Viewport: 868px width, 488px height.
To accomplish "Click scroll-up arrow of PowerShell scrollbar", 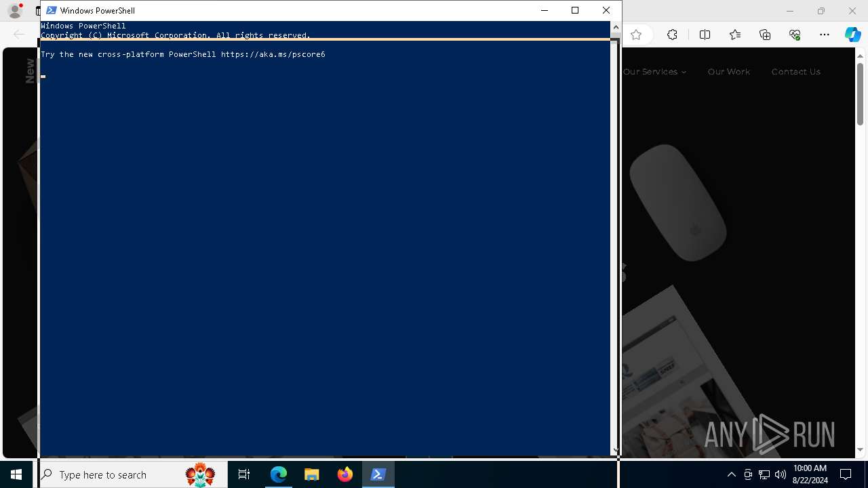I will click(x=616, y=27).
